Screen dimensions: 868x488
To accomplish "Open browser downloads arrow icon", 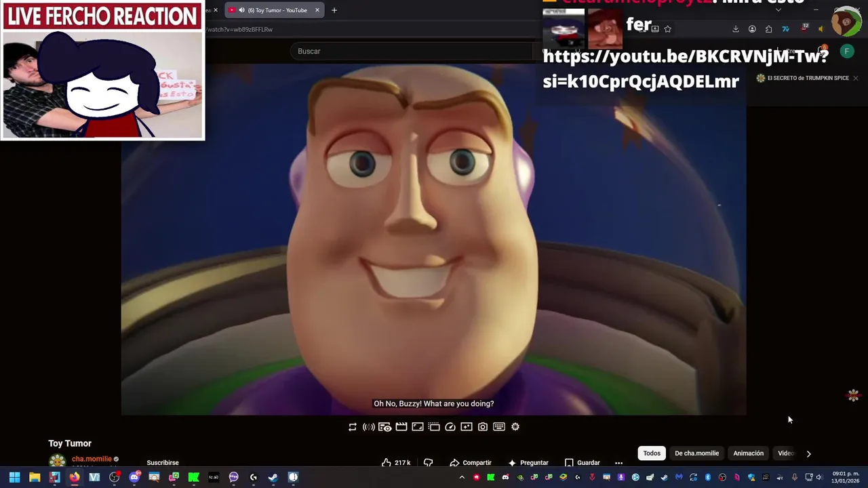I will 736,29.
